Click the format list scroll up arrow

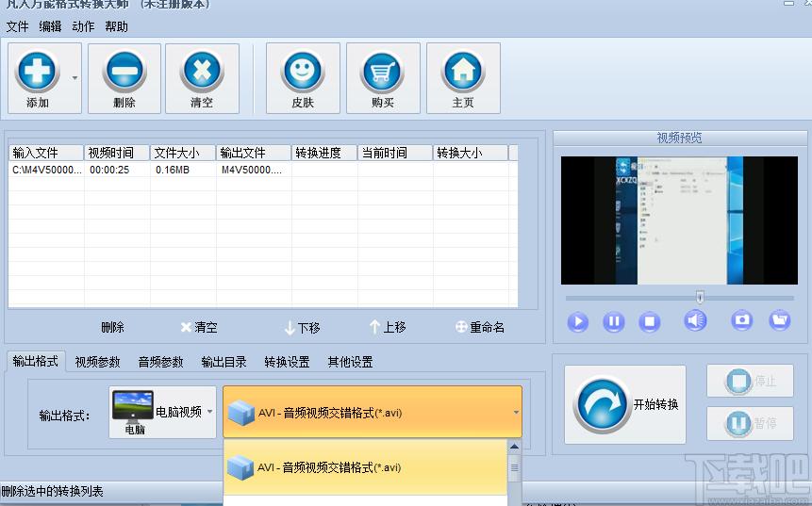click(x=514, y=447)
